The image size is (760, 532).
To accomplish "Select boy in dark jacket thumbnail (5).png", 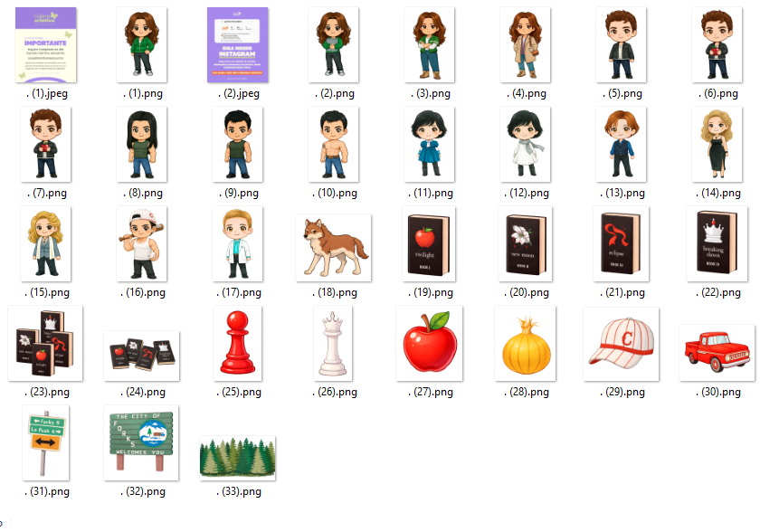I will click(622, 44).
